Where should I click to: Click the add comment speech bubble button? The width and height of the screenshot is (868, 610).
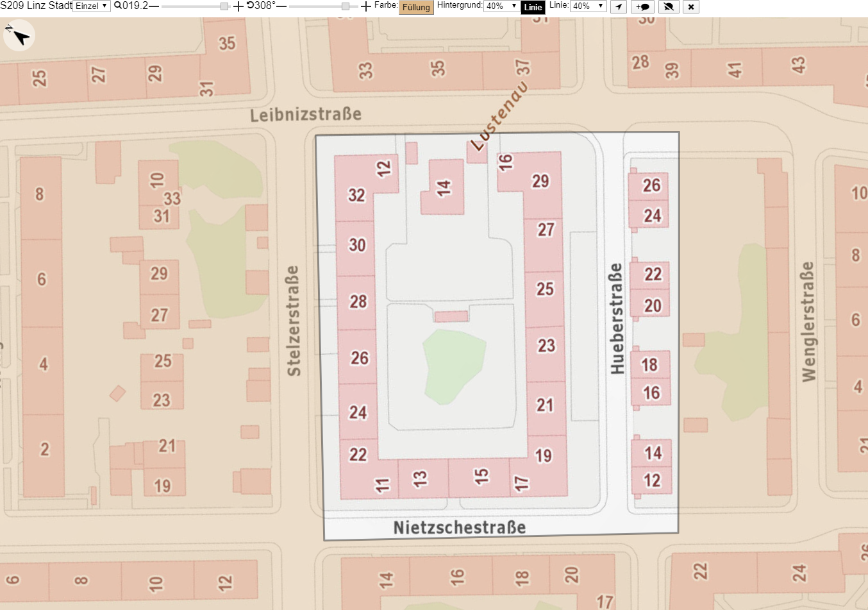point(642,6)
